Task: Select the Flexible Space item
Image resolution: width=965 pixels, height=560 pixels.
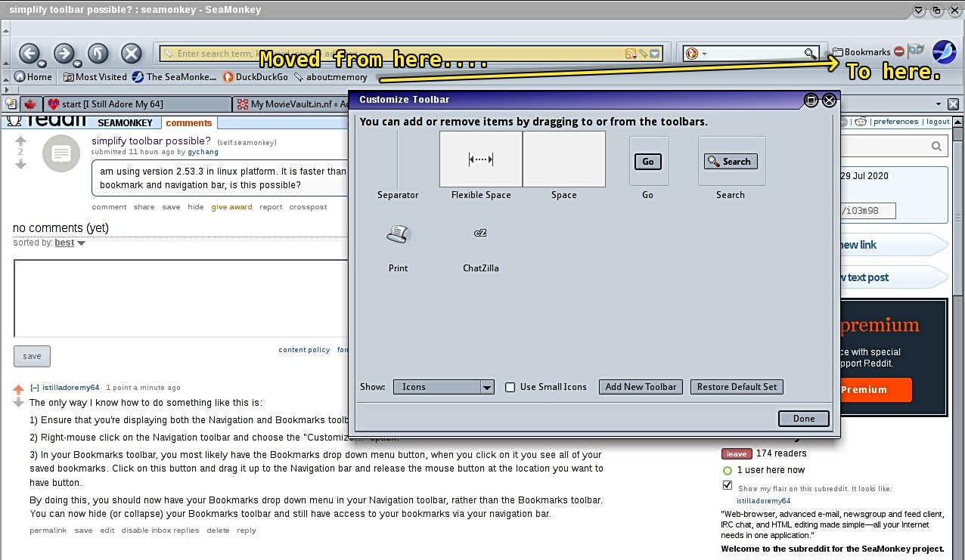Action: [481, 166]
